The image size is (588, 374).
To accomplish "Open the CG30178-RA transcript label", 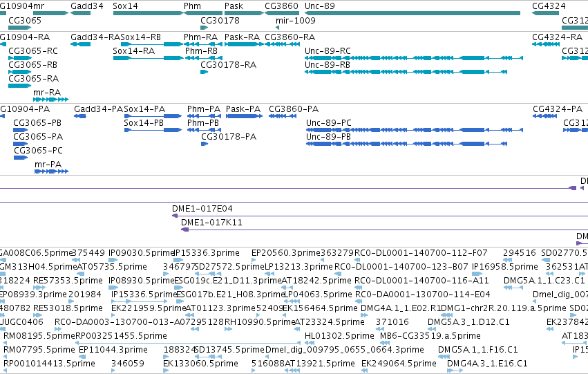I will pyautogui.click(x=229, y=64).
